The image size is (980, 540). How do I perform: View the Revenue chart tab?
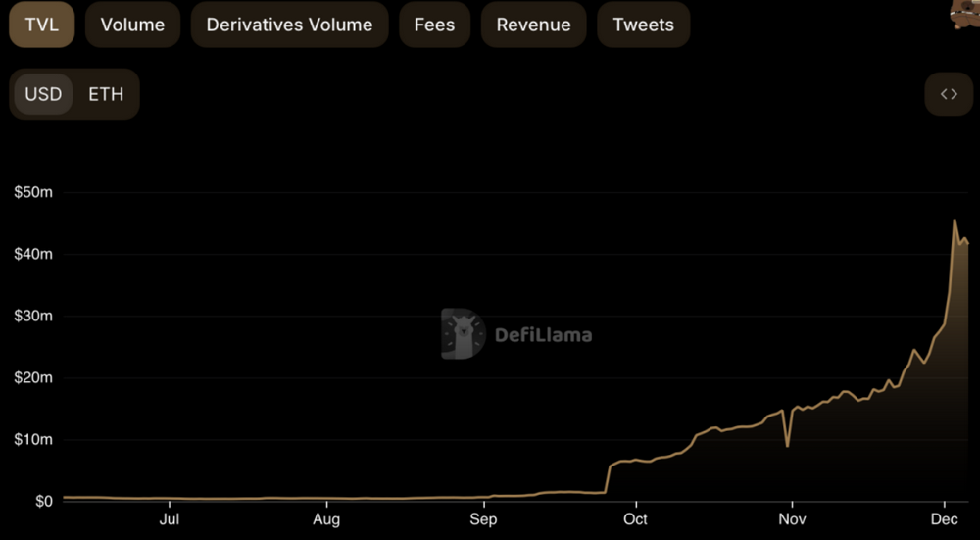tap(533, 25)
